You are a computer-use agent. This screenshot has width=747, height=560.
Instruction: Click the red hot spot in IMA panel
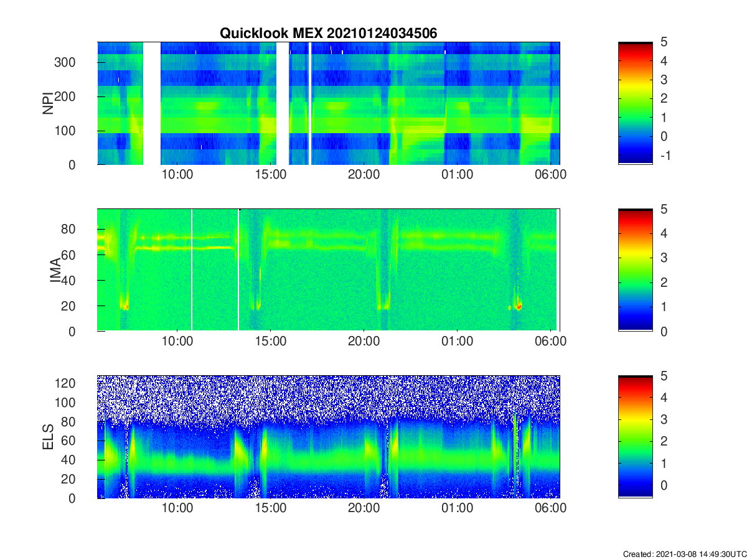tap(519, 306)
